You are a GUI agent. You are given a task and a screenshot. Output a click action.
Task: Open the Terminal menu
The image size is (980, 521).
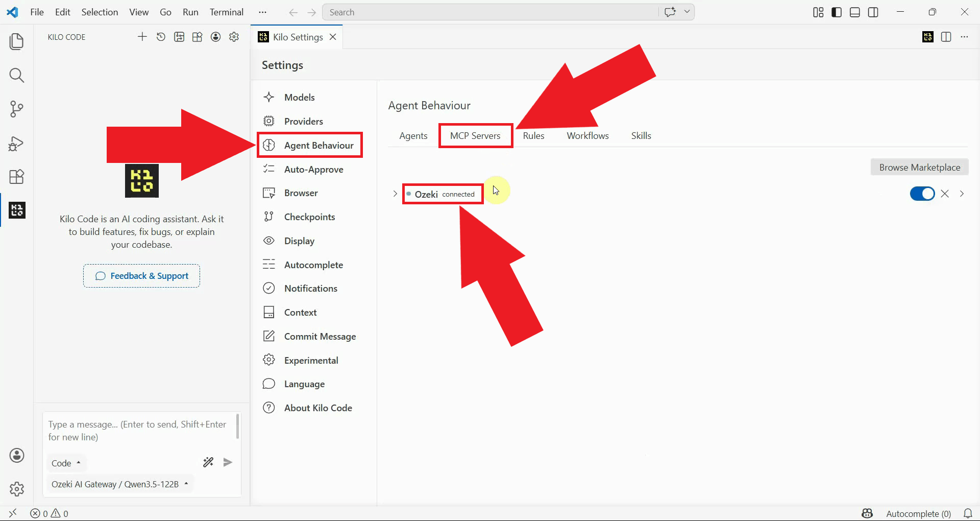(227, 12)
